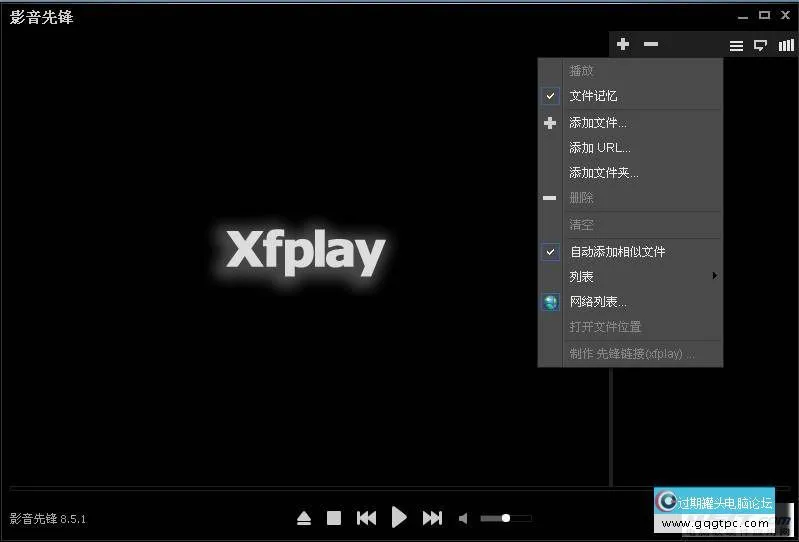Click the playback progress bar
799x542 pixels.
tap(399, 488)
